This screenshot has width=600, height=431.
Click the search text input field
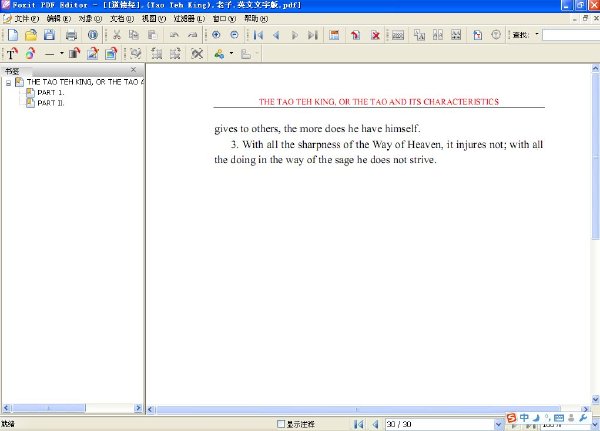[x=571, y=35]
